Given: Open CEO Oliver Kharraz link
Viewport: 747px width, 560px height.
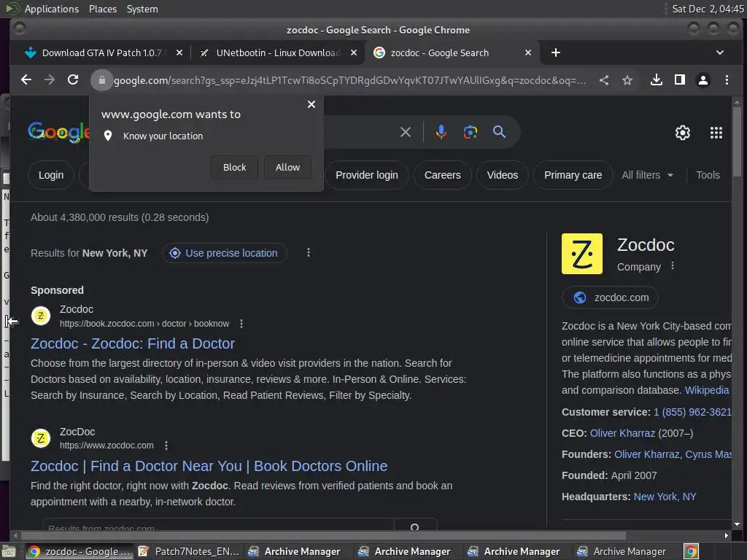Looking at the screenshot, I should (x=622, y=433).
